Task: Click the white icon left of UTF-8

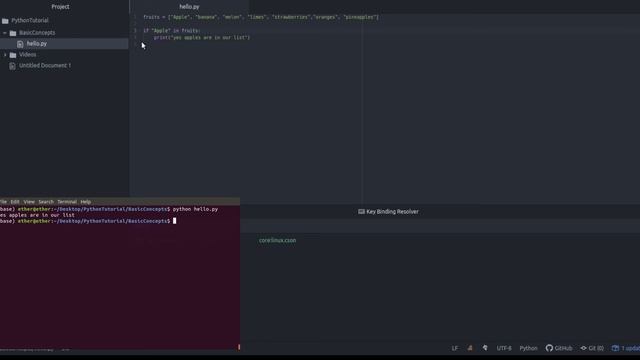Action: (485, 348)
